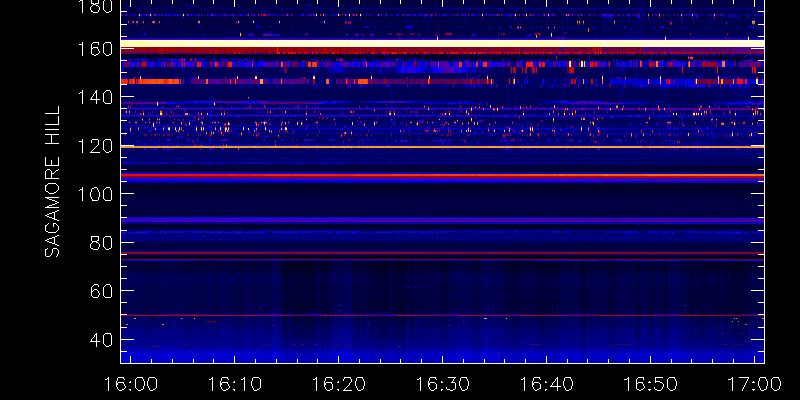This screenshot has height=400, width=800.
Task: Click the 16:20 time axis label
Action: pos(338,384)
